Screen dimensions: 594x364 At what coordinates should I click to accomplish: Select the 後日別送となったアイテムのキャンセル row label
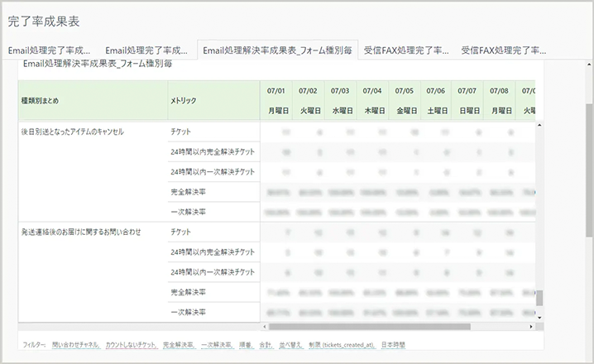[72, 132]
